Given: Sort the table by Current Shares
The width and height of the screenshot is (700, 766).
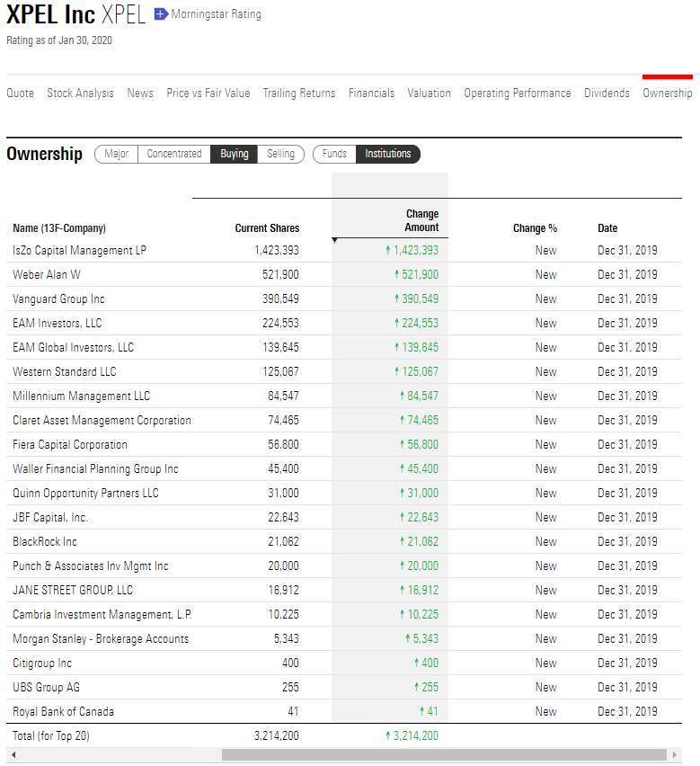Looking at the screenshot, I should 267,228.
